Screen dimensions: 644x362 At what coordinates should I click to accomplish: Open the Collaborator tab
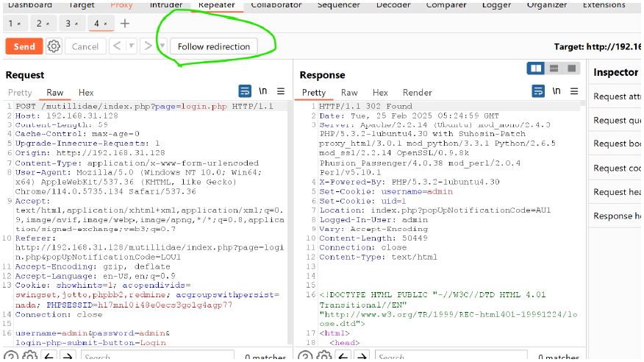point(276,5)
